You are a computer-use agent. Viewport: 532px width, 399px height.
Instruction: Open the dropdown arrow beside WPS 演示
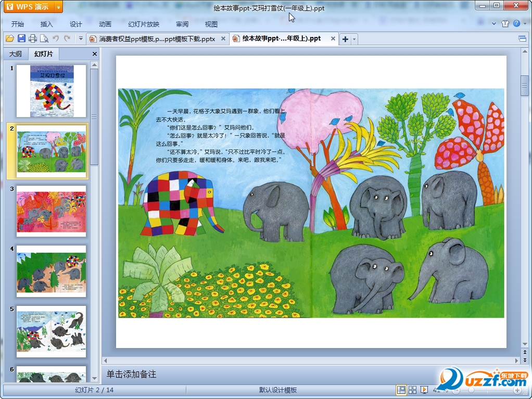[x=59, y=7]
